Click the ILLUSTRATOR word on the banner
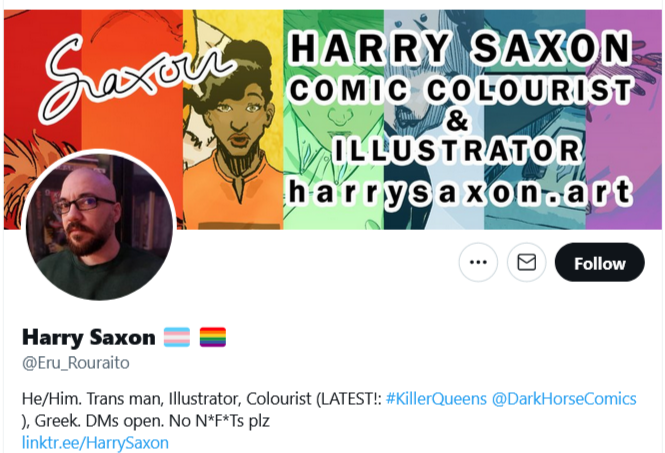Viewport: 665px width, 453px height. point(458,151)
